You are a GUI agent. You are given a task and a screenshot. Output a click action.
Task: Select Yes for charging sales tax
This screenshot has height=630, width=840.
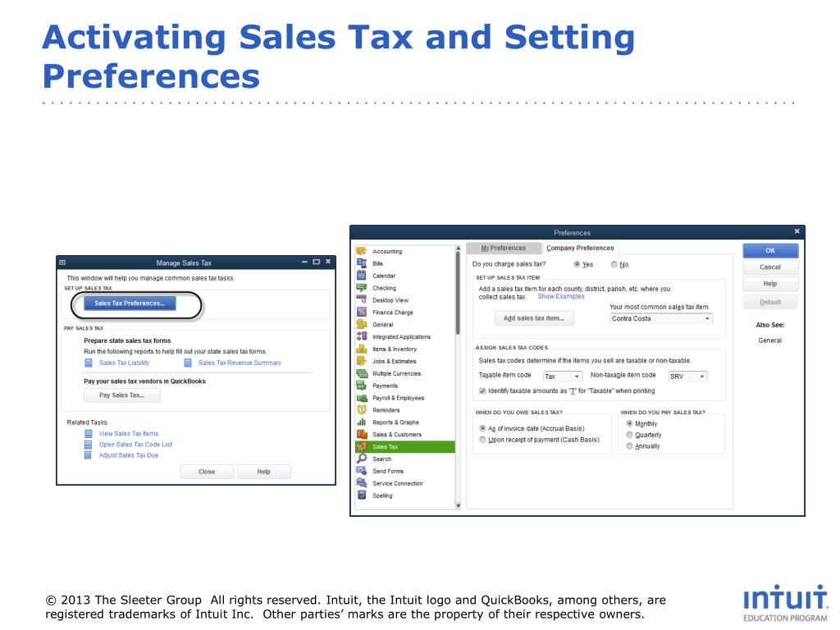[x=577, y=264]
